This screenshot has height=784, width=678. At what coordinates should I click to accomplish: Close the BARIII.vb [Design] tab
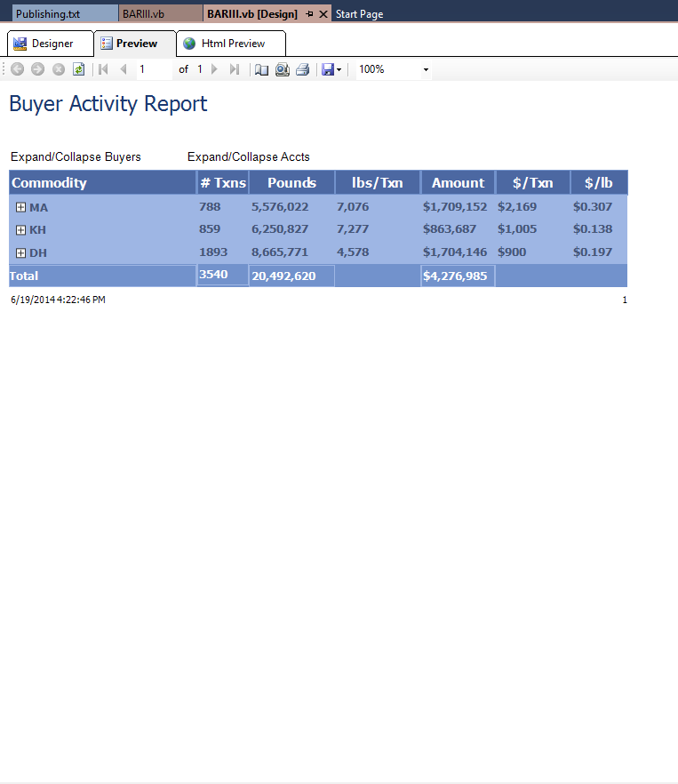coord(323,14)
